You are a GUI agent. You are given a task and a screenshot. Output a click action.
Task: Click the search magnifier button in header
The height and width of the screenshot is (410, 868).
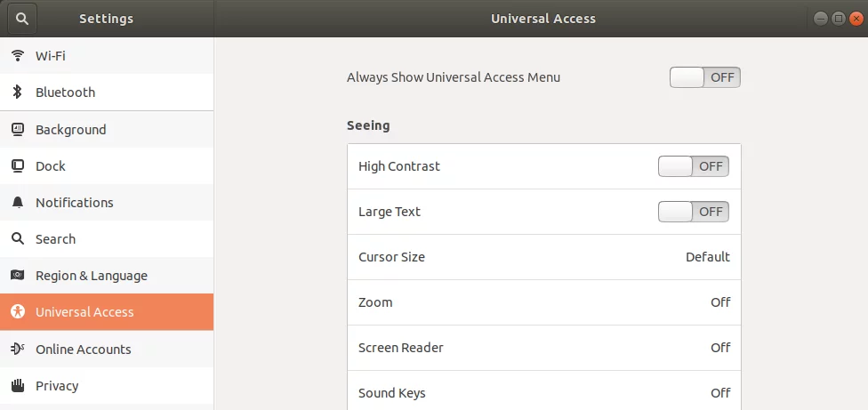coord(22,19)
